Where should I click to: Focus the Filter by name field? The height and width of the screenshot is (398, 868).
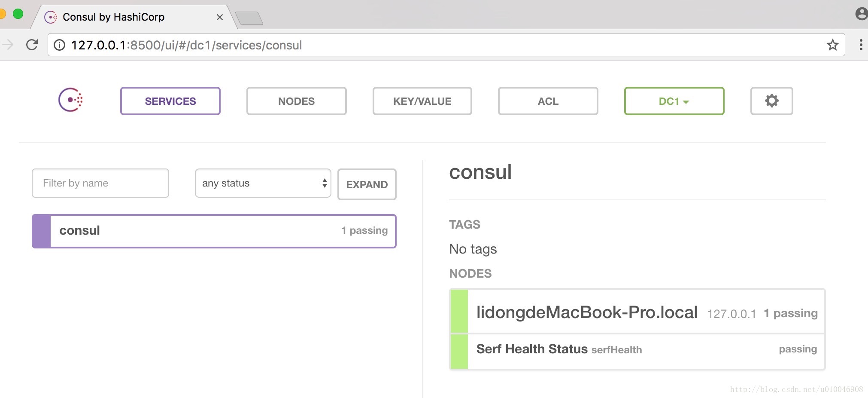point(100,183)
